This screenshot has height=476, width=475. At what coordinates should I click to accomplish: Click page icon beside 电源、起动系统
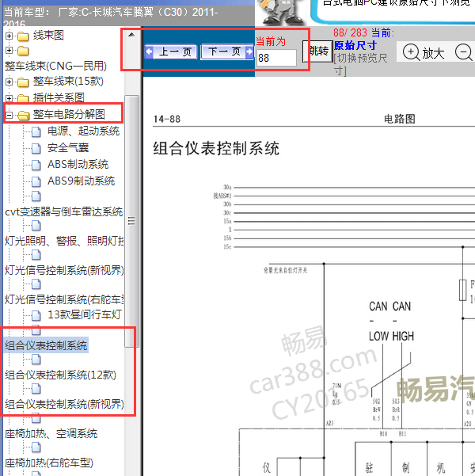click(36, 132)
